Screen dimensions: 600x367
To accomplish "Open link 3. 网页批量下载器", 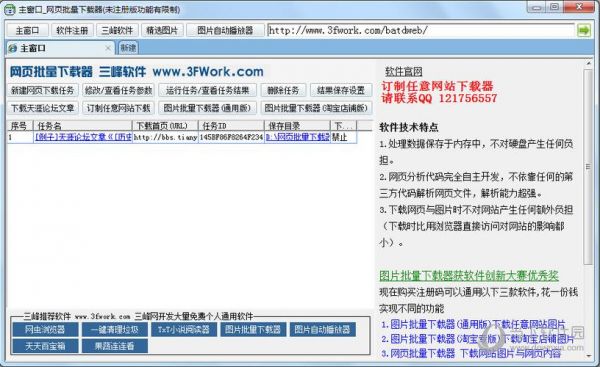I will point(471,353).
